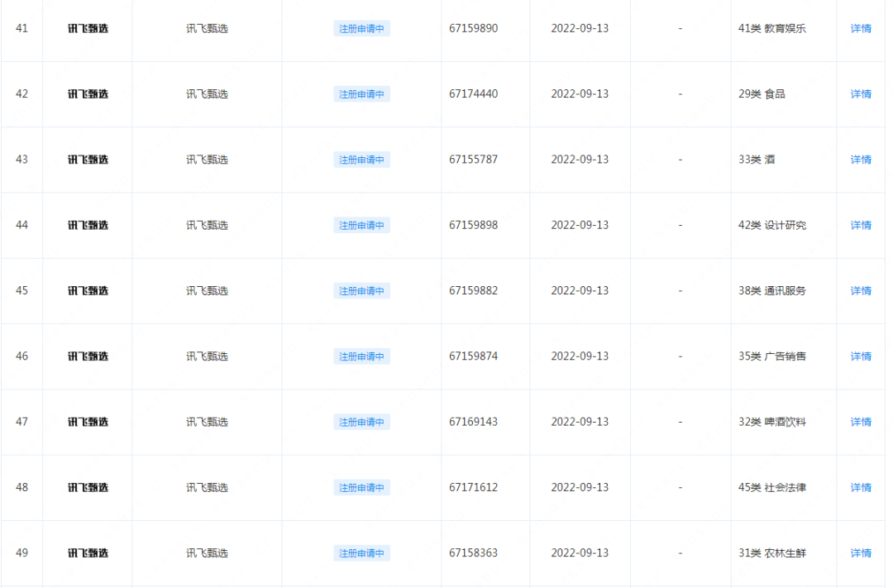Select registration number 67158363
Viewport: 893px width, 588px height.
coord(473,552)
